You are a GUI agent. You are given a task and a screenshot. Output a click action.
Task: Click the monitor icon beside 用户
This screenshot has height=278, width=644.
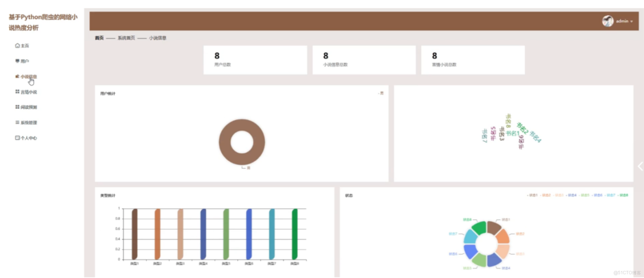click(x=17, y=61)
